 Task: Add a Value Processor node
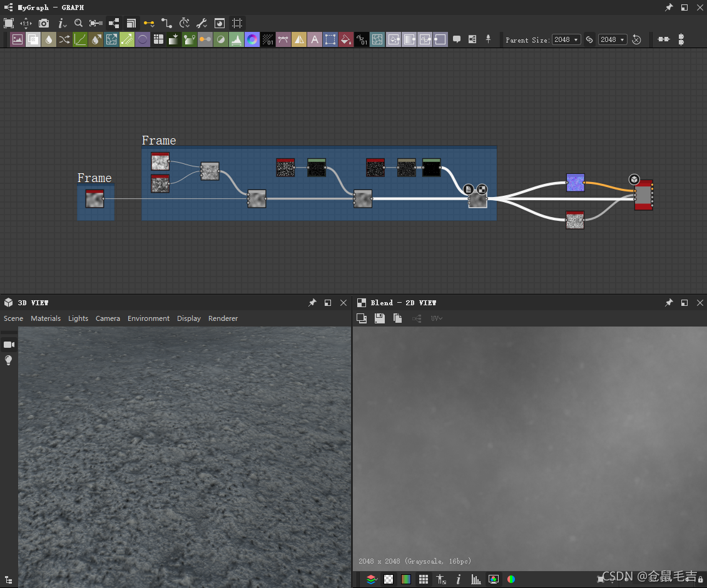coord(362,39)
